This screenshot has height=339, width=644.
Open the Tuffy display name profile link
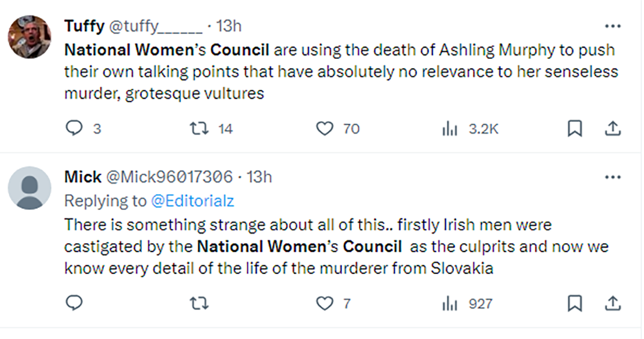pyautogui.click(x=83, y=26)
